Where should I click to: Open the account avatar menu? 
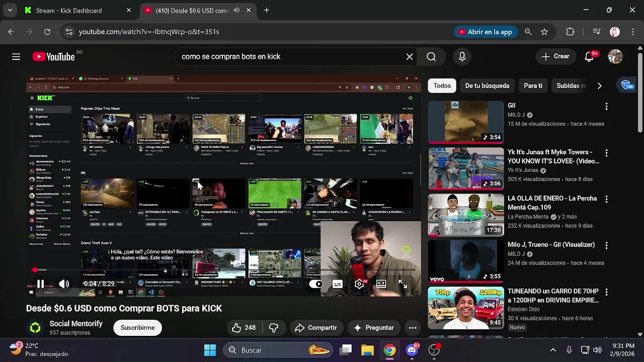(x=615, y=57)
